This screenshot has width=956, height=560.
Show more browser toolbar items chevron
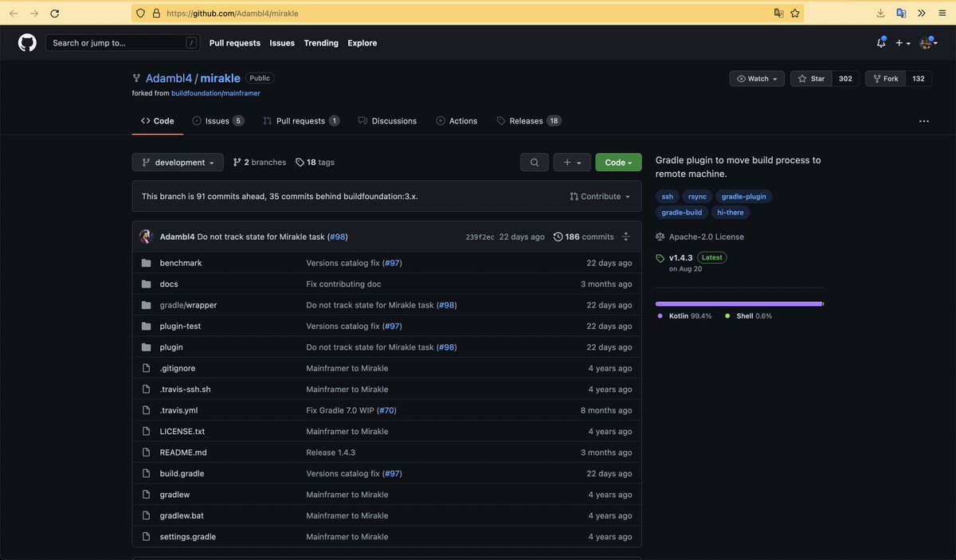click(922, 14)
